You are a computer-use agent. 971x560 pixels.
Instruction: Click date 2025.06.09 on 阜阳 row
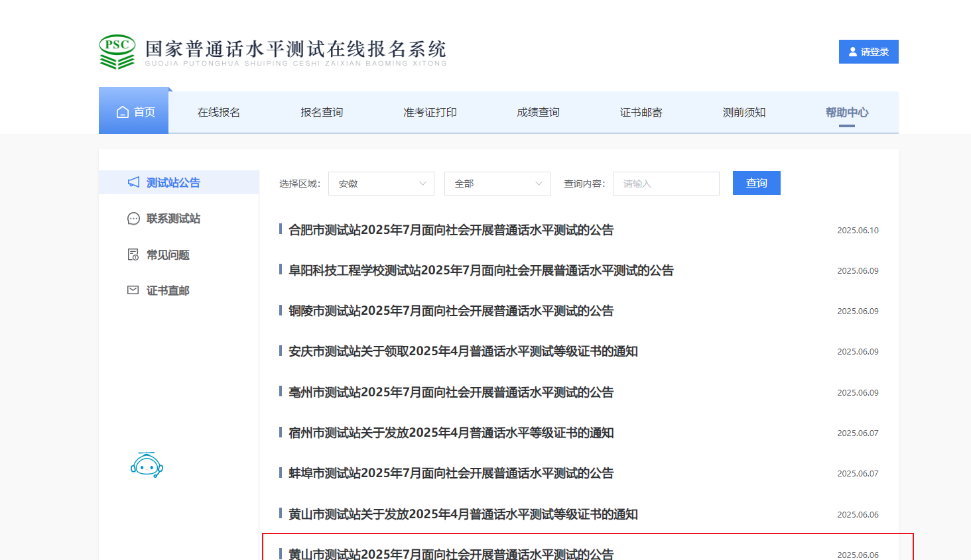858,271
